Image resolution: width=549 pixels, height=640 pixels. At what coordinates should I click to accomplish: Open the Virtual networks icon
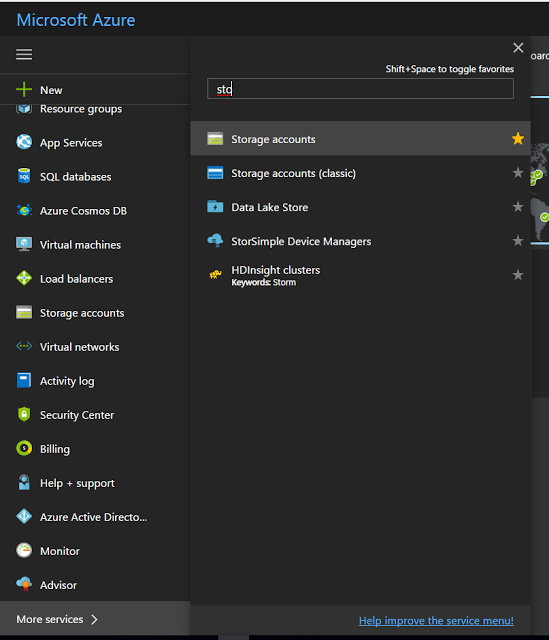(24, 346)
